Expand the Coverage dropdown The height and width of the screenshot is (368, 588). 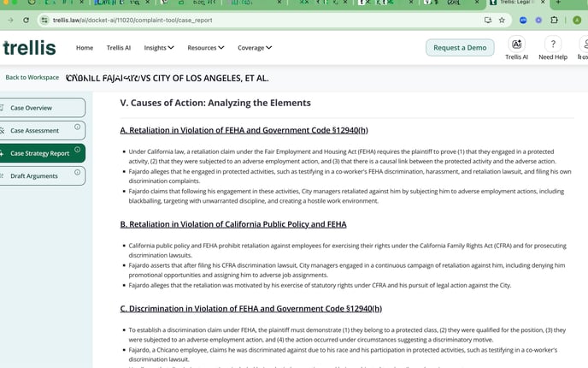pyautogui.click(x=255, y=48)
